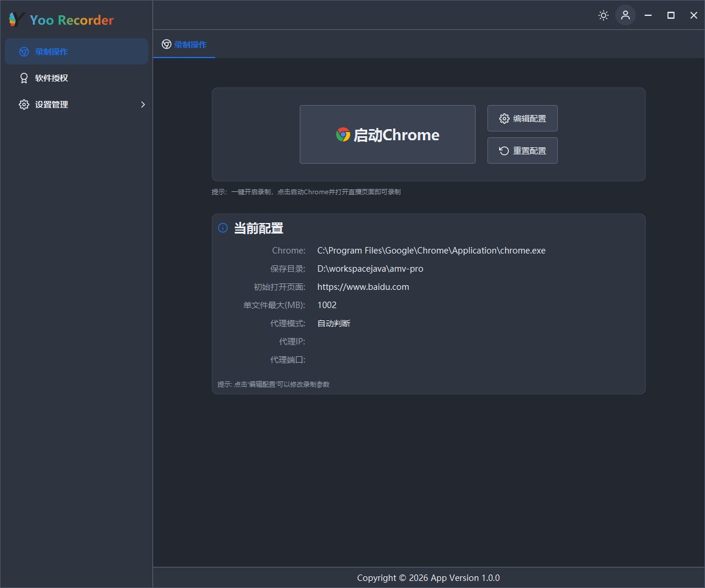Launch Chrome with the 启动Chrome button
This screenshot has width=705, height=588.
pos(387,134)
